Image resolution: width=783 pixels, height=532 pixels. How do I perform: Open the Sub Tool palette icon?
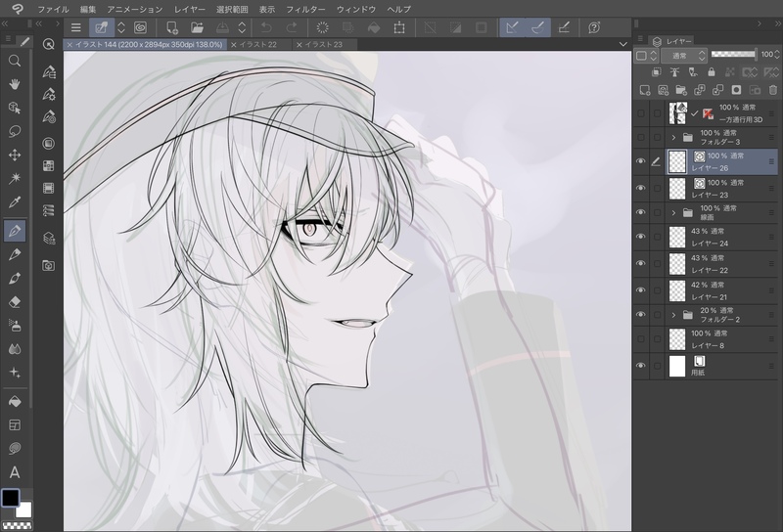pos(48,71)
